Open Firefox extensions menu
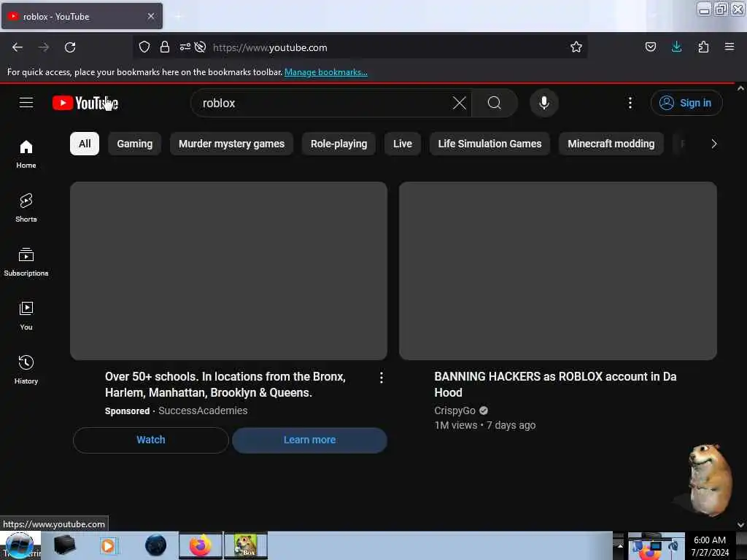 tap(703, 47)
